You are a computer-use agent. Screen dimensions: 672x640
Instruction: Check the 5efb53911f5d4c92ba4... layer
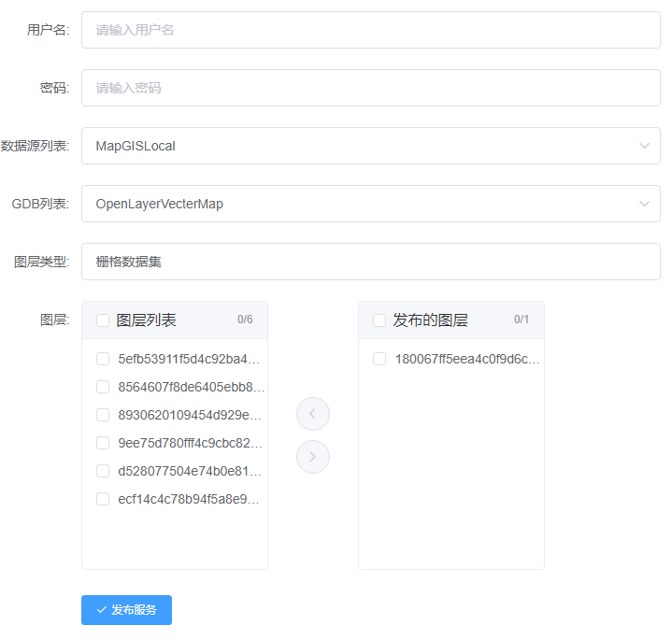point(103,359)
